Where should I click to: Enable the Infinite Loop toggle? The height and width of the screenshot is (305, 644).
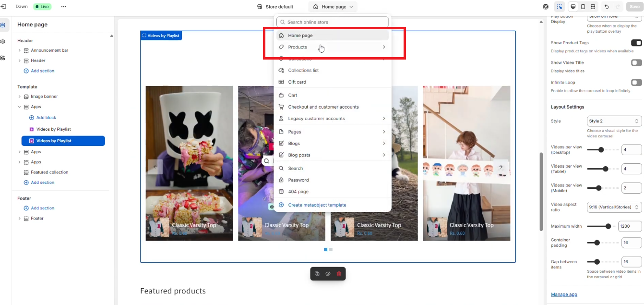[636, 83]
